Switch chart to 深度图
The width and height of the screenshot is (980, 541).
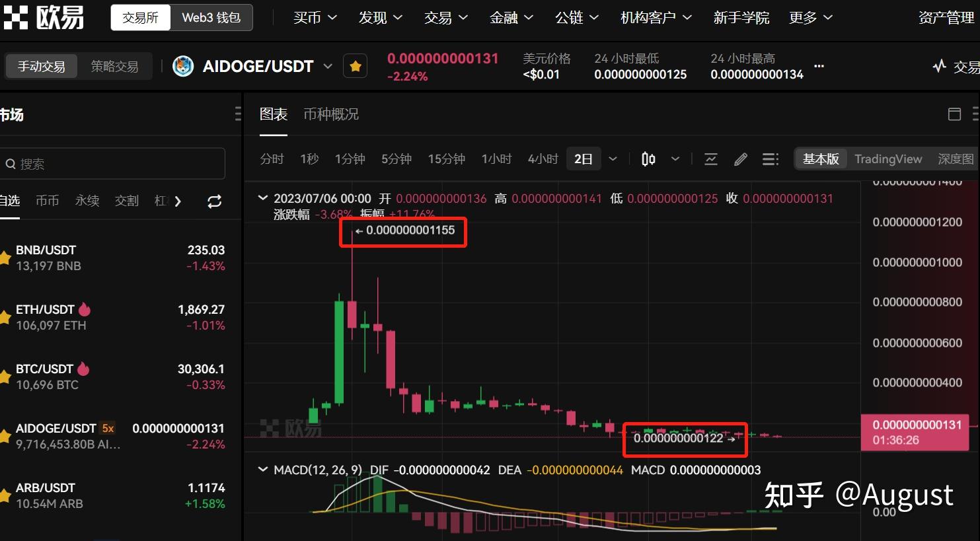point(956,159)
